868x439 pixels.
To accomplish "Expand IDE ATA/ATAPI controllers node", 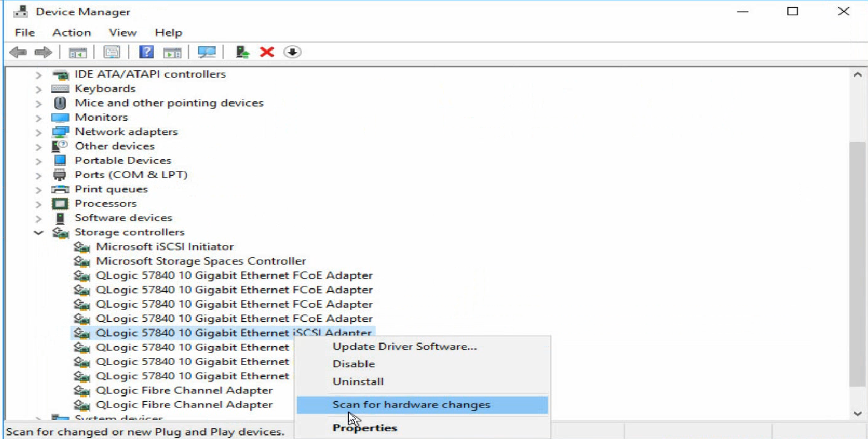I will [38, 75].
